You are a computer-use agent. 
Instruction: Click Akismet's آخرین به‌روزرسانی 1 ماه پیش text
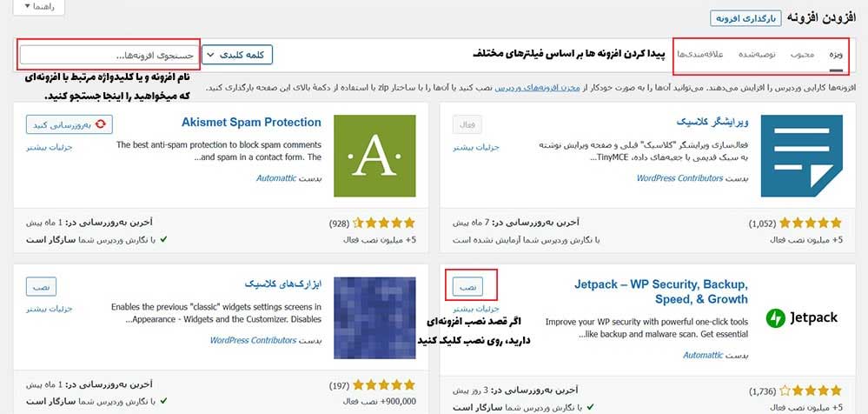(89, 223)
